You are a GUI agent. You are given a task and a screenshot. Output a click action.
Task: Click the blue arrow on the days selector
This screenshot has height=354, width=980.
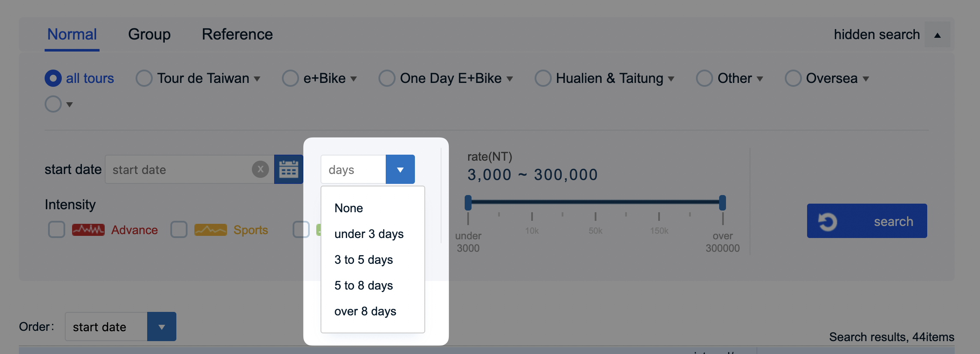click(400, 169)
